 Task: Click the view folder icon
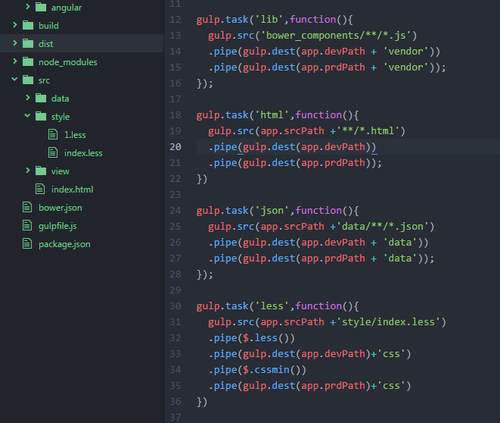(41, 171)
